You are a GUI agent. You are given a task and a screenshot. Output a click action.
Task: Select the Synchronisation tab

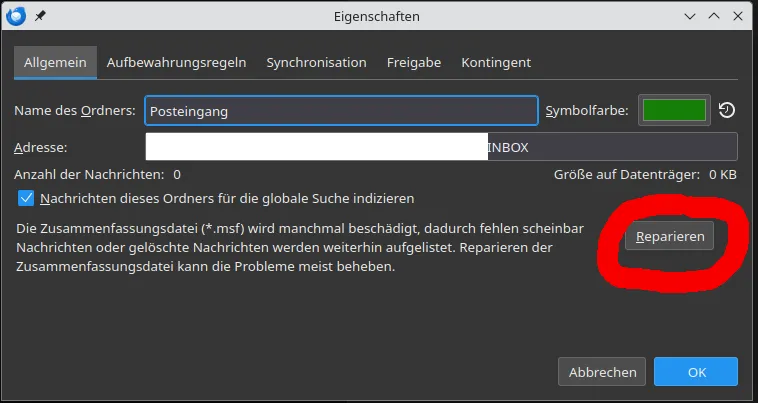(316, 62)
